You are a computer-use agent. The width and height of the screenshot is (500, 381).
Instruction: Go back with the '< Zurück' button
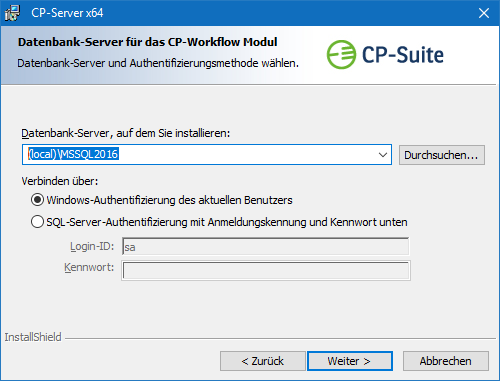pos(263,361)
